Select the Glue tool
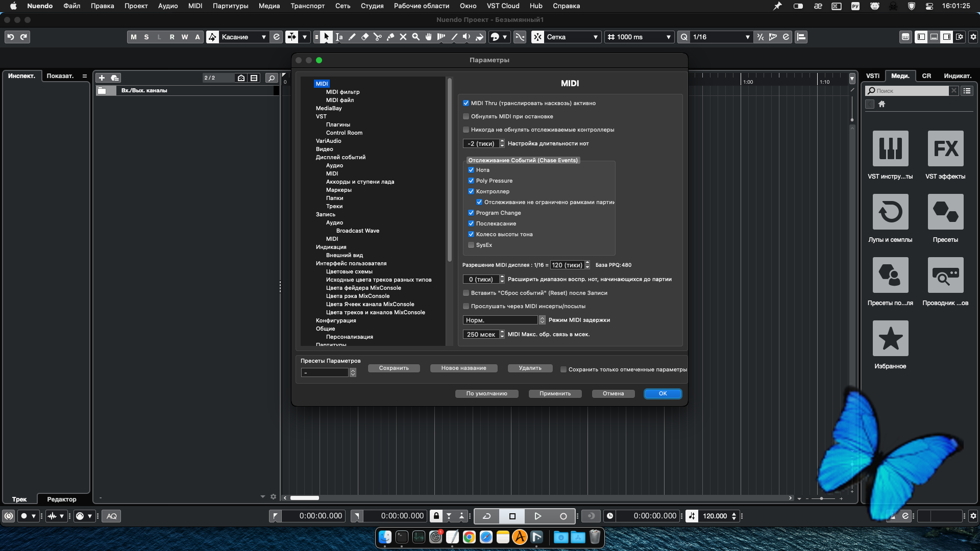 (390, 37)
